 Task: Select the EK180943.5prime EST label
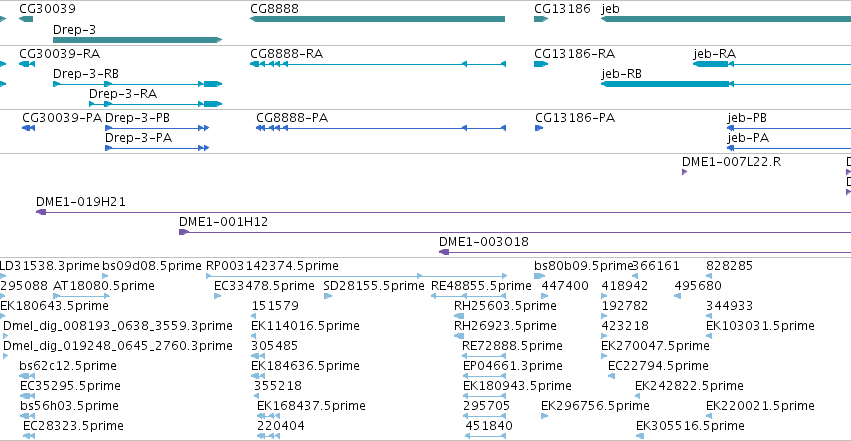[517, 386]
